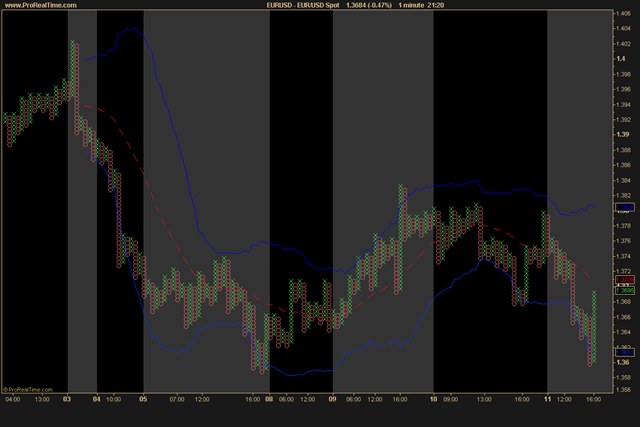Click the 1.374 price axis label
Image resolution: width=640 pixels, height=427 pixels.
[623, 256]
